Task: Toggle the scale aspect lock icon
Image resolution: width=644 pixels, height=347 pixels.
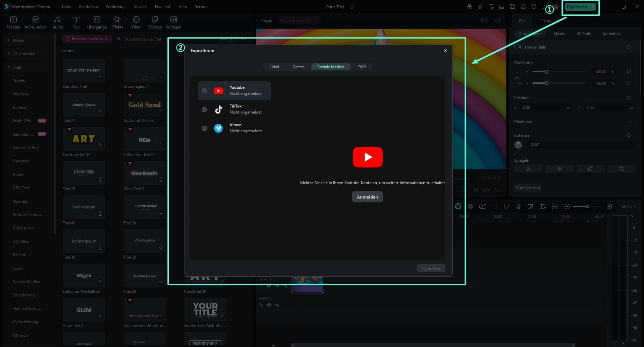Action: [517, 78]
